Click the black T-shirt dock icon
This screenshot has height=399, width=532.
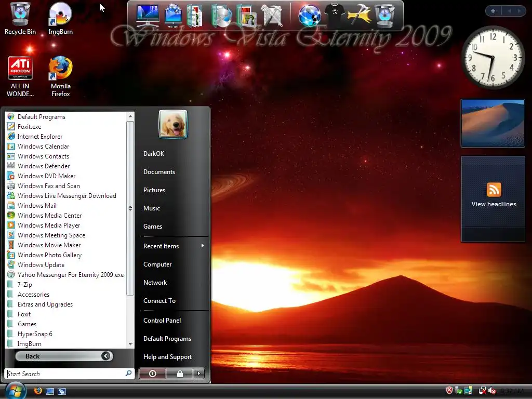coord(335,15)
